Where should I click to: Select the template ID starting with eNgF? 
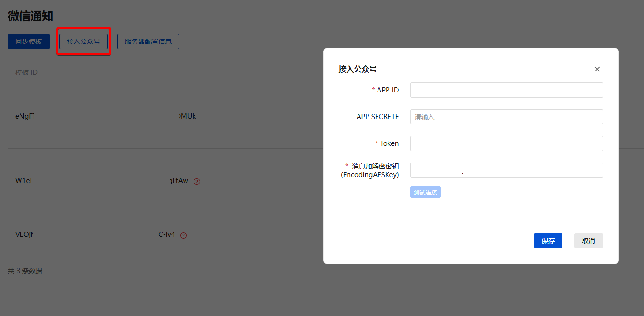[106, 116]
